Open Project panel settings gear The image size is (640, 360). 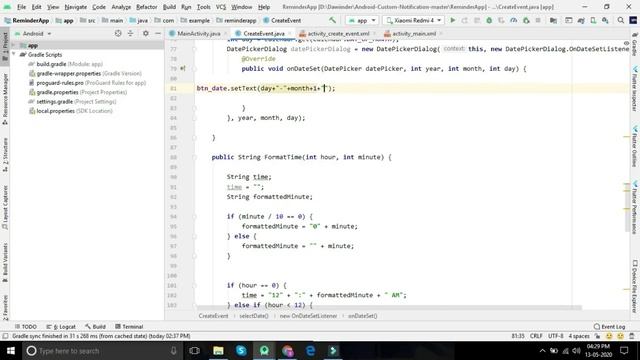146,33
